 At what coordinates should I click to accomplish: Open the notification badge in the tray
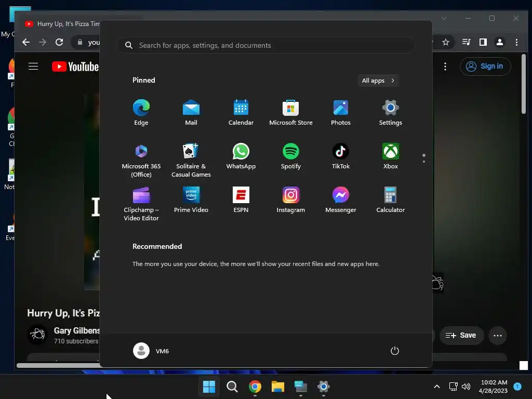(517, 387)
